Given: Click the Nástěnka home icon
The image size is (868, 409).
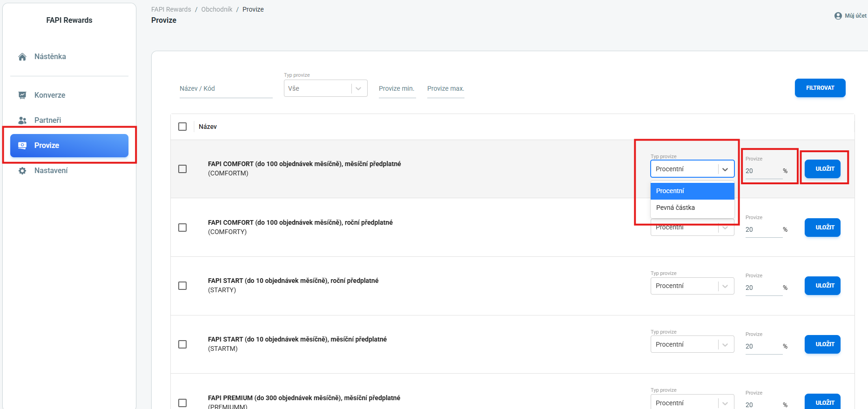Looking at the screenshot, I should [22, 57].
